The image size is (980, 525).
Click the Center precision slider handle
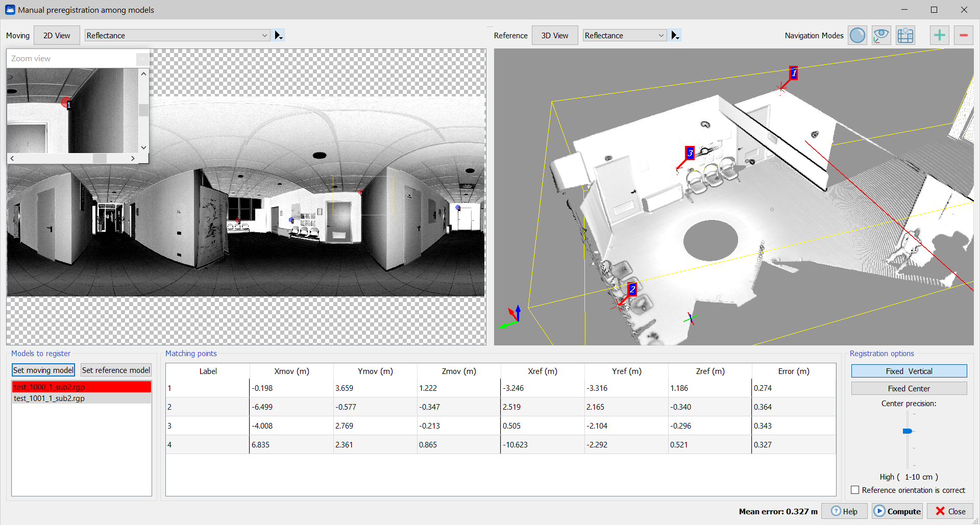click(907, 431)
